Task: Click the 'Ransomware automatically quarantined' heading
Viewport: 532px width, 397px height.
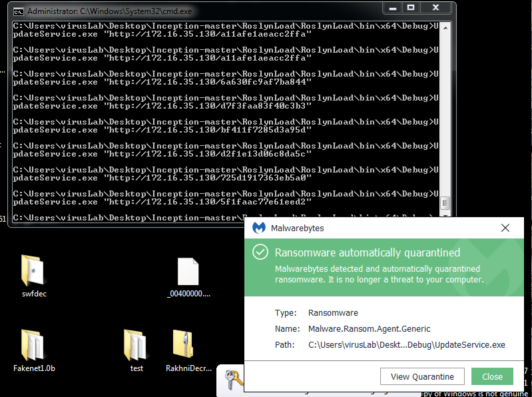Action: tap(367, 252)
